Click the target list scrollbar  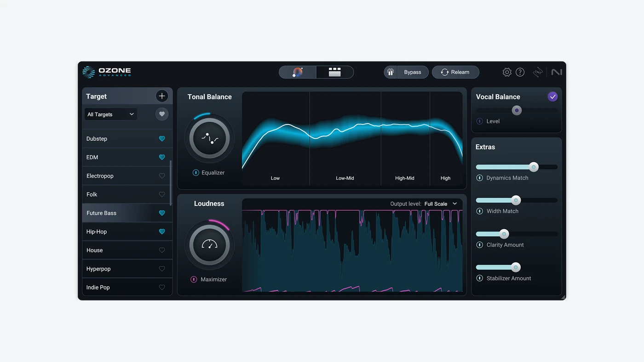171,184
